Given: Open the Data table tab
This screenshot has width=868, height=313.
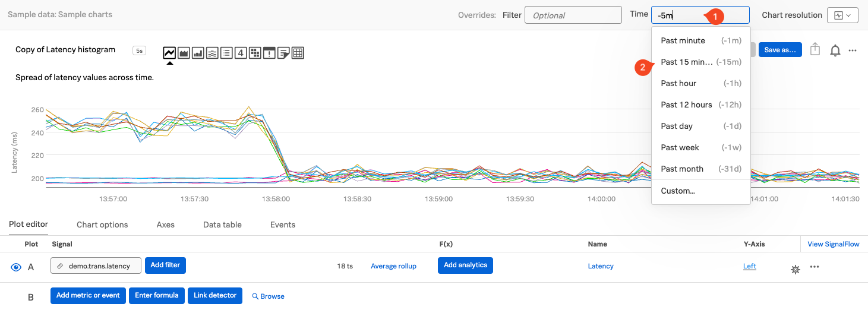Looking at the screenshot, I should [222, 225].
